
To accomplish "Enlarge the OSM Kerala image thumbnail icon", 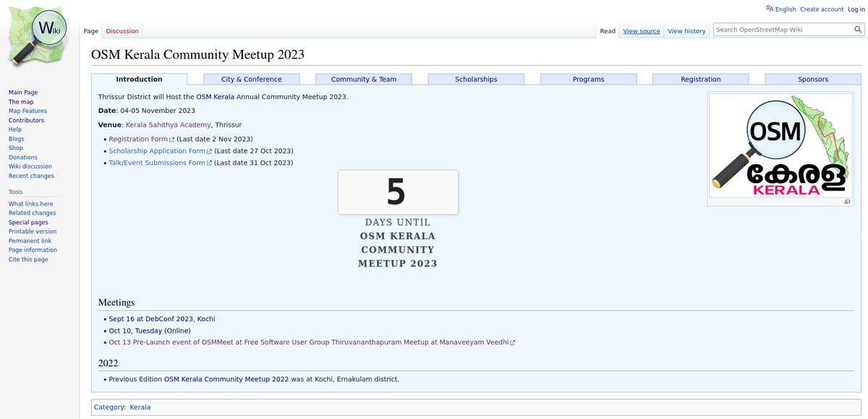I will coord(847,202).
